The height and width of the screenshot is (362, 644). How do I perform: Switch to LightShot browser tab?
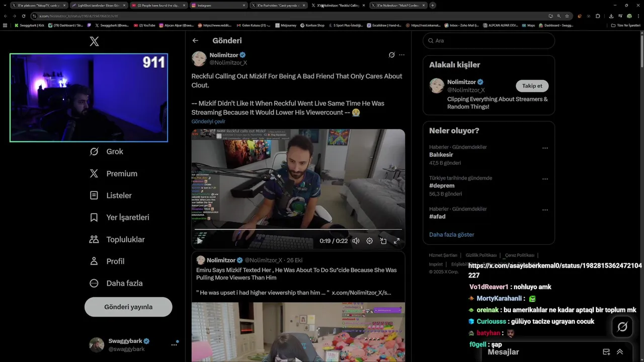pyautogui.click(x=99, y=5)
